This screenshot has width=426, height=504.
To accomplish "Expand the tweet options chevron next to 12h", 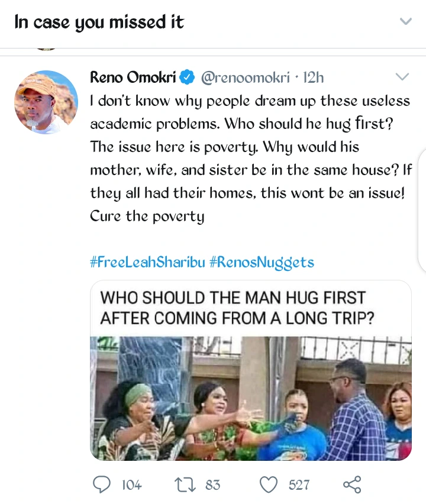I will 402,77.
